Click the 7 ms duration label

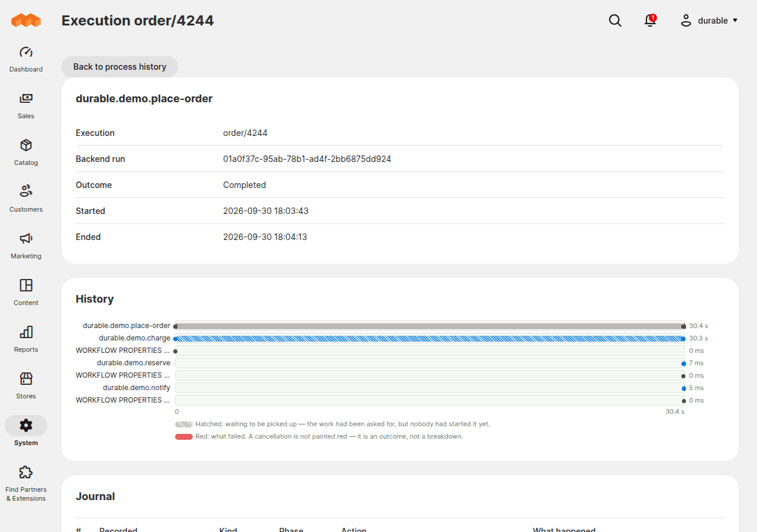[696, 363]
